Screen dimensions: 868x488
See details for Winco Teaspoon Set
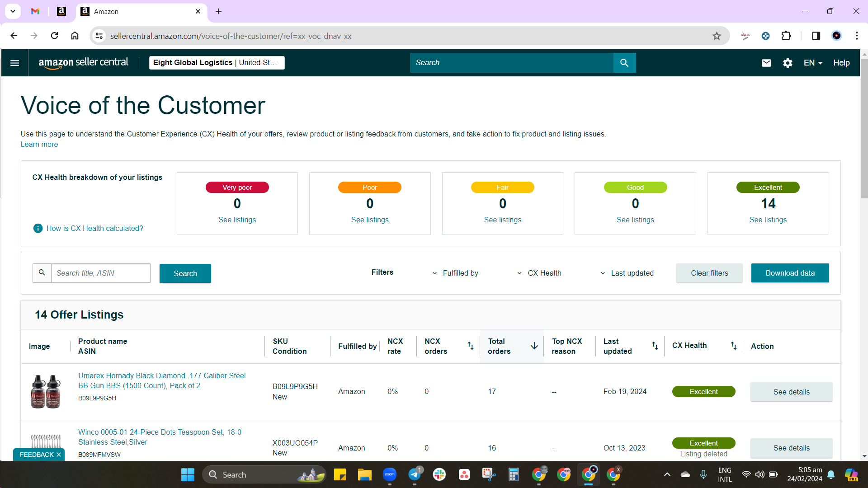tap(791, 448)
